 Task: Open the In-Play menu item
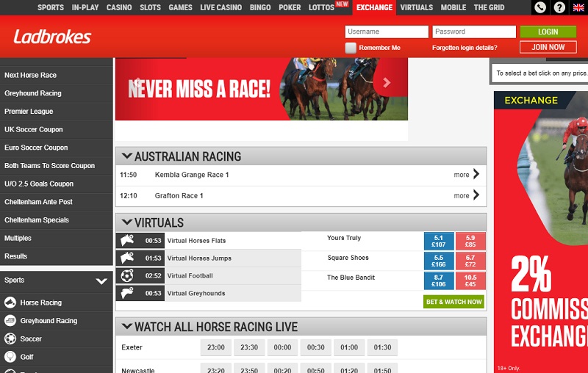pos(85,7)
